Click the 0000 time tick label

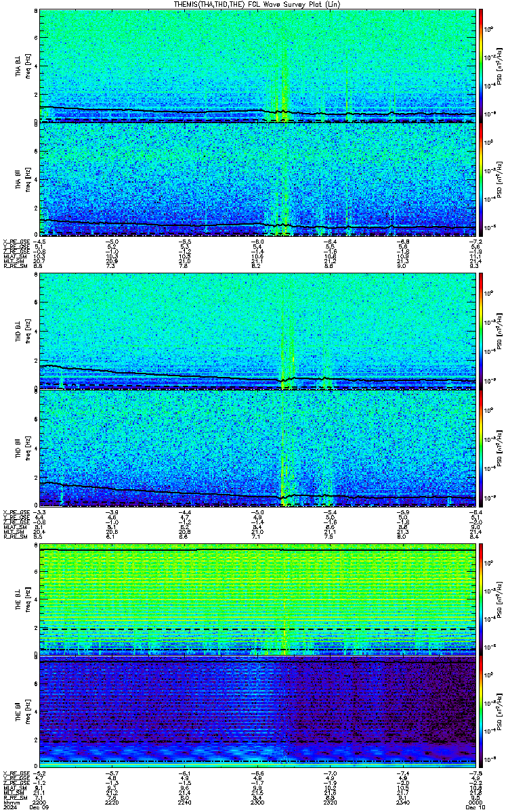(474, 802)
